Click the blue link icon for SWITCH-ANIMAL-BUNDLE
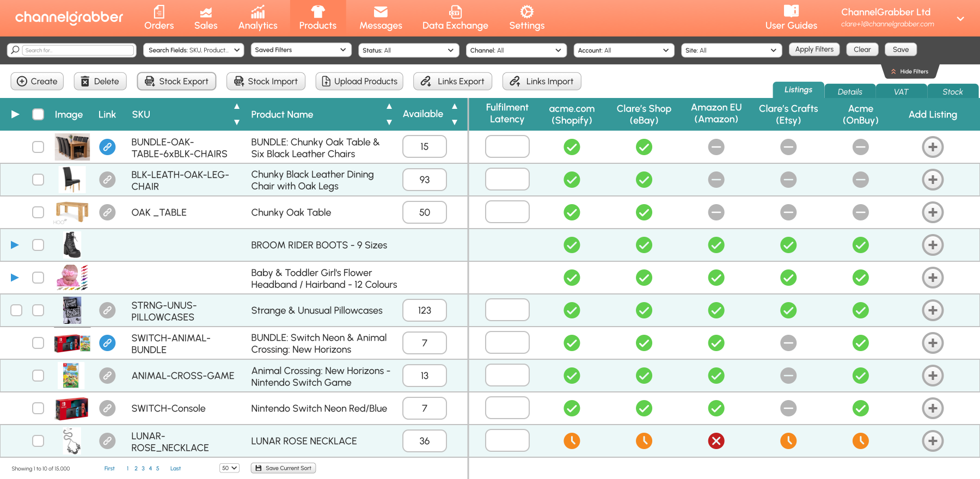 (107, 343)
